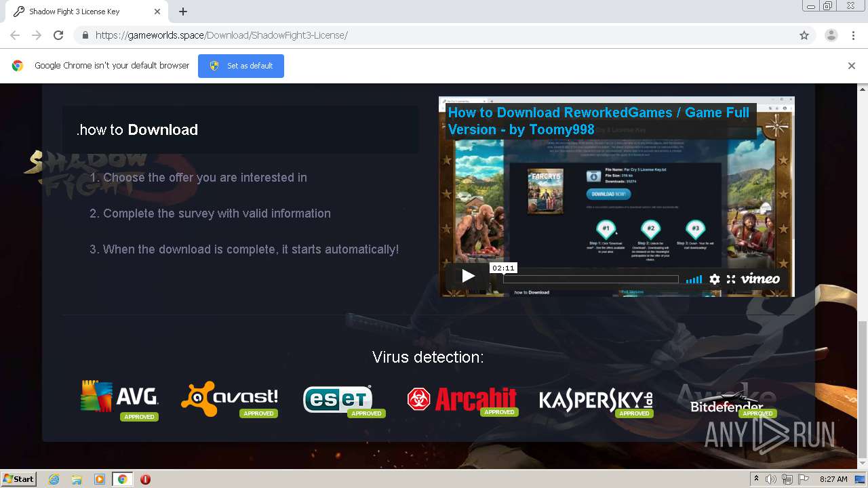Click the 'Virus detection:' heading
The width and height of the screenshot is (868, 488).
[428, 357]
